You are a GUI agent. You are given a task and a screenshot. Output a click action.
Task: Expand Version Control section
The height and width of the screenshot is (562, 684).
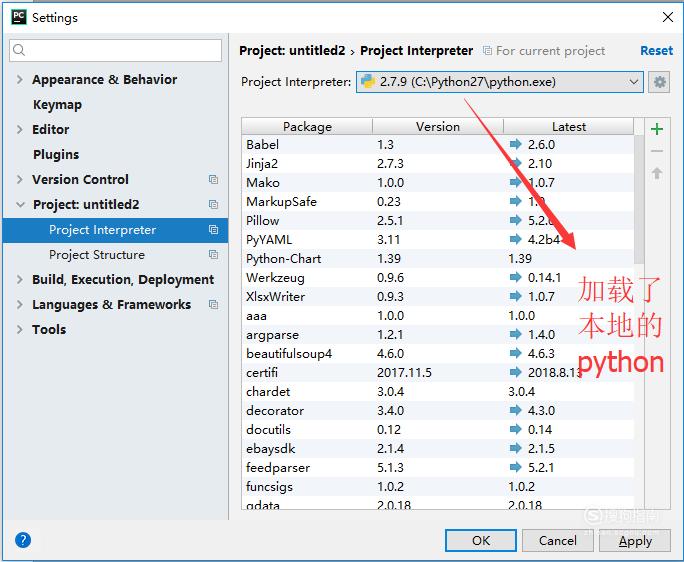(20, 179)
